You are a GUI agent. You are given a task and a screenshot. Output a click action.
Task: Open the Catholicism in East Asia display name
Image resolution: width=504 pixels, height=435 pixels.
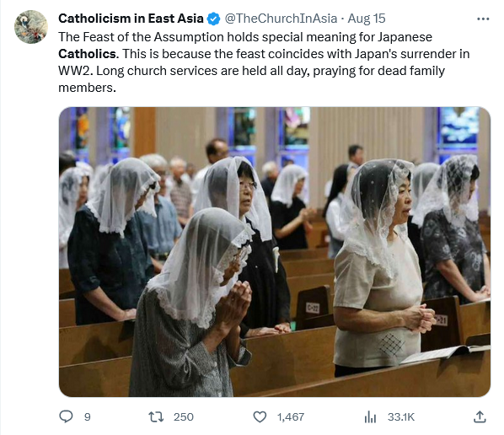point(131,19)
